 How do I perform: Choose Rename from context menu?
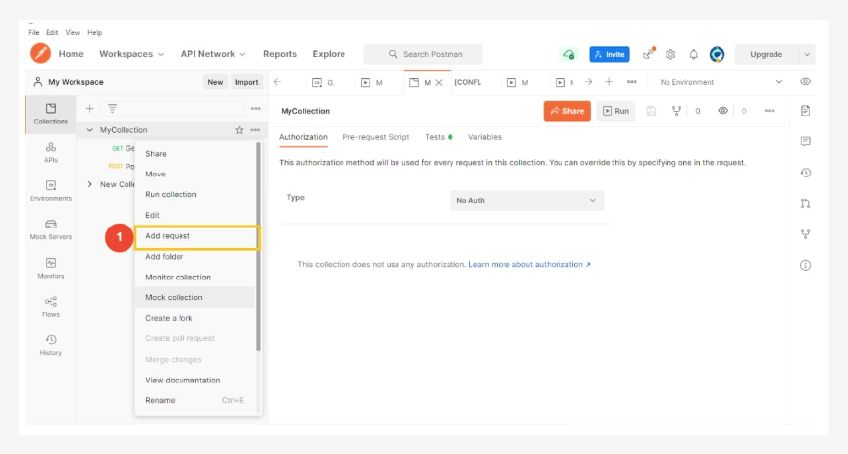pos(195,400)
